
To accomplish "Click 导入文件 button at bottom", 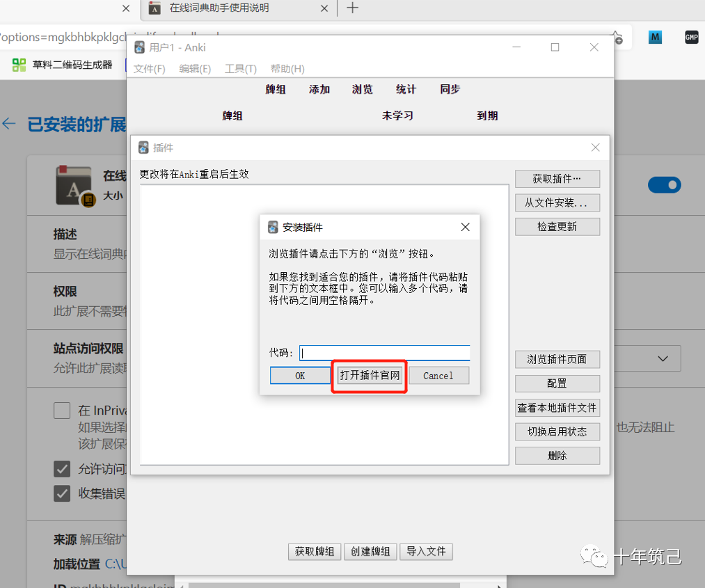I will pos(426,552).
